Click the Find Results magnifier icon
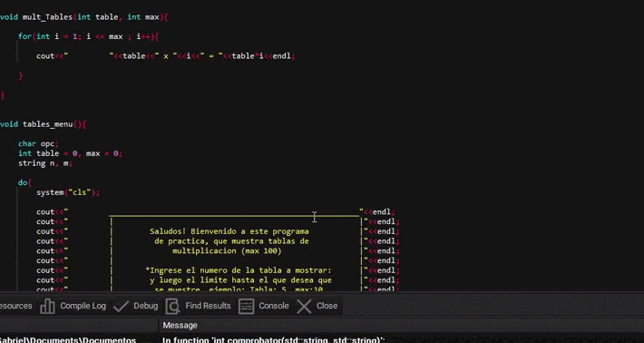644x343 pixels. (173, 306)
